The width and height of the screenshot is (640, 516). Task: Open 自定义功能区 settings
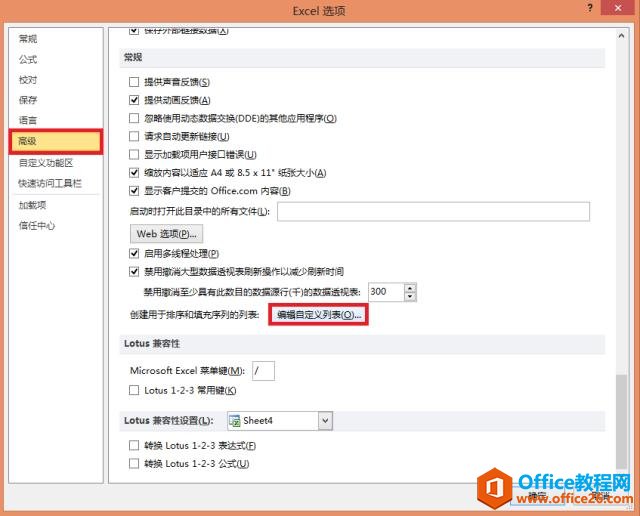pos(46,163)
